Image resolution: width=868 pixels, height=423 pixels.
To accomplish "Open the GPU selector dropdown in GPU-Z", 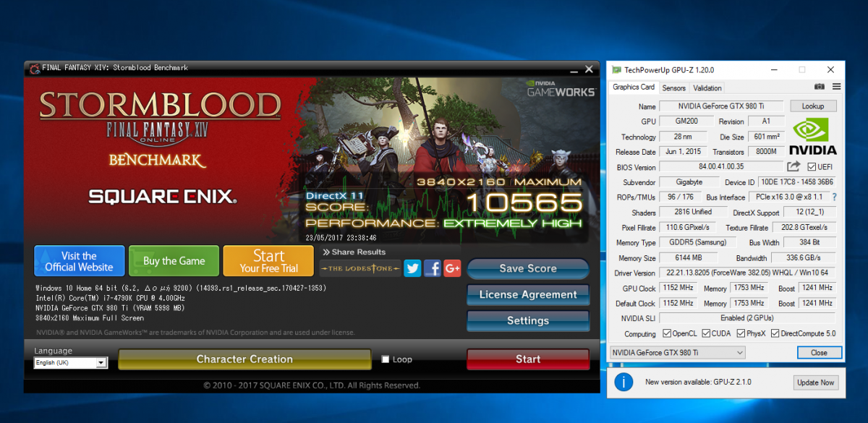I will (677, 352).
